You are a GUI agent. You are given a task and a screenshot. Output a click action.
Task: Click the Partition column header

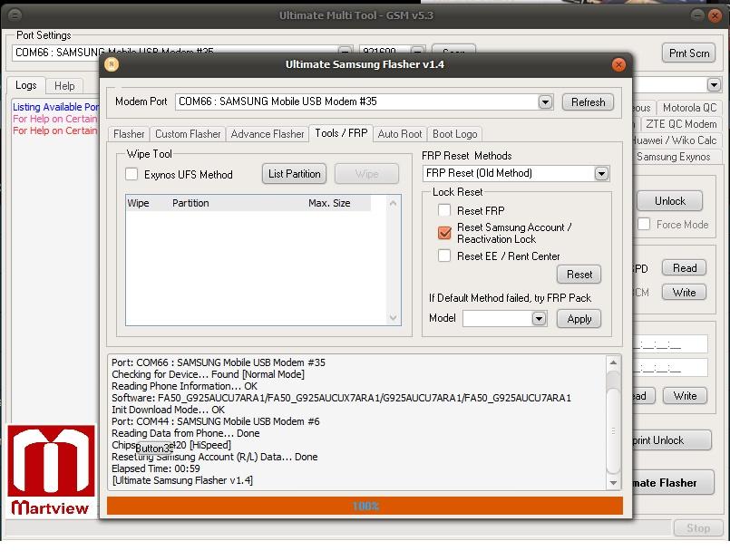(x=190, y=203)
